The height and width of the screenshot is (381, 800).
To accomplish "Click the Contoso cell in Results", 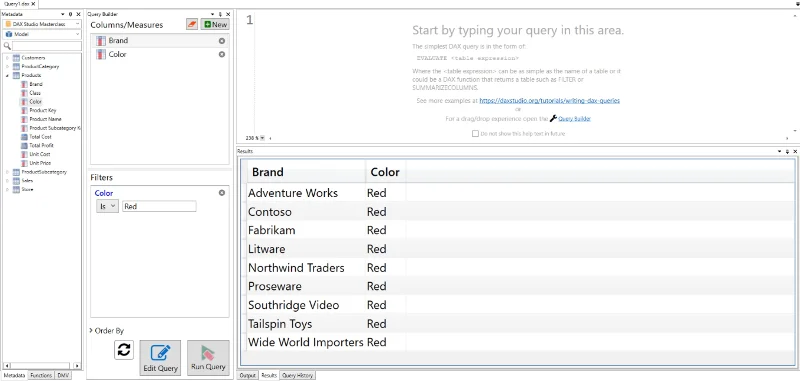I will (306, 212).
